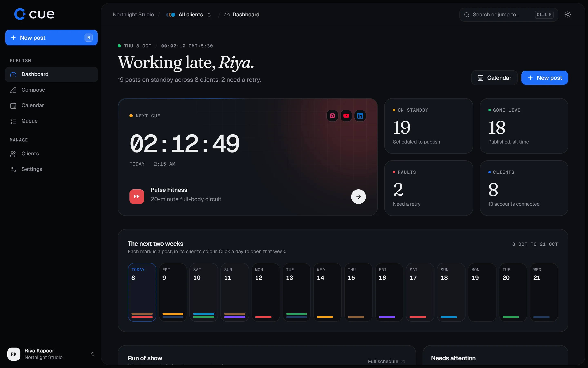Open the Gone Live stat card
The height and width of the screenshot is (368, 588).
[524, 126]
